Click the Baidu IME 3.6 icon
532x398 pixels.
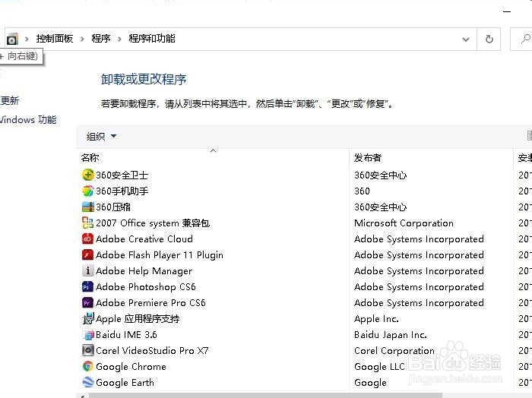[x=88, y=334]
